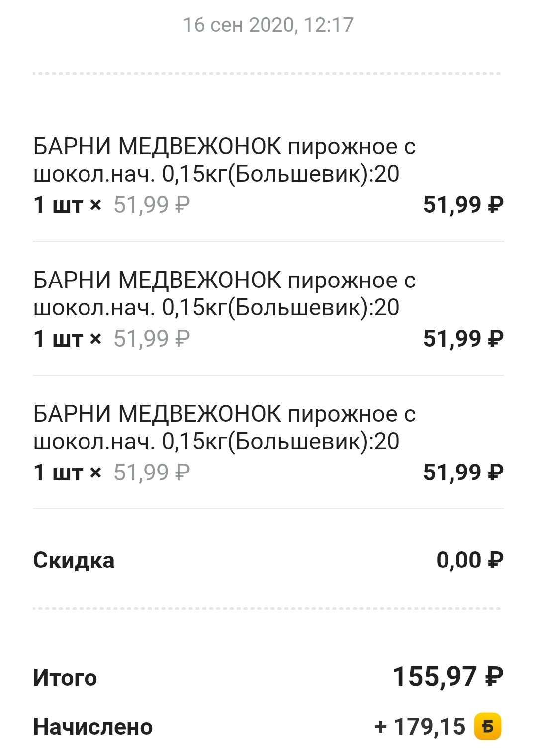Select the third item's quantity 1 шт
The height and width of the screenshot is (756, 537).
click(x=58, y=472)
